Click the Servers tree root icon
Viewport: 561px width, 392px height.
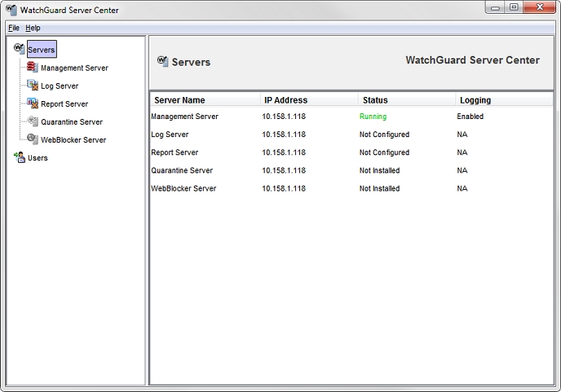coord(20,50)
